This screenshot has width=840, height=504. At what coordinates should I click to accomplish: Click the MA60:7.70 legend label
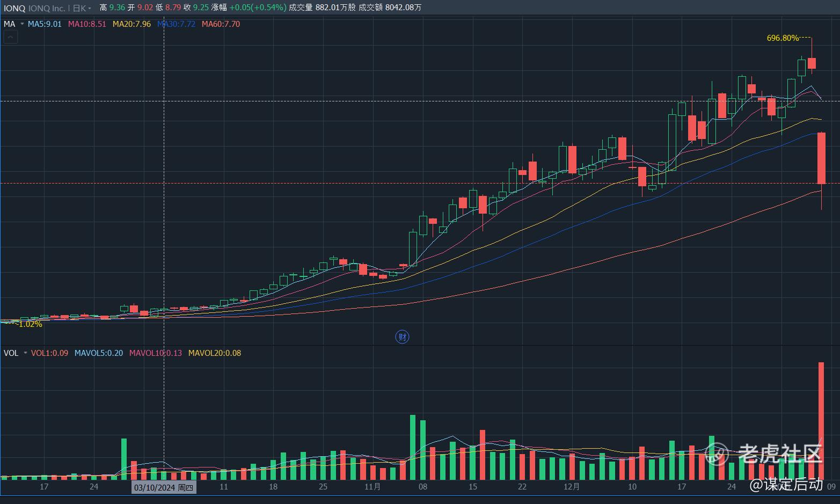pos(221,24)
